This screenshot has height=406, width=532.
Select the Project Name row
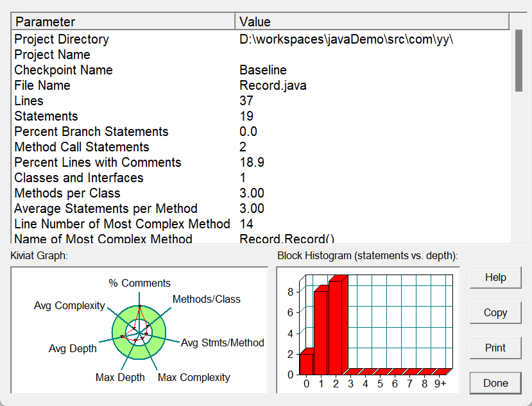[x=261, y=55]
